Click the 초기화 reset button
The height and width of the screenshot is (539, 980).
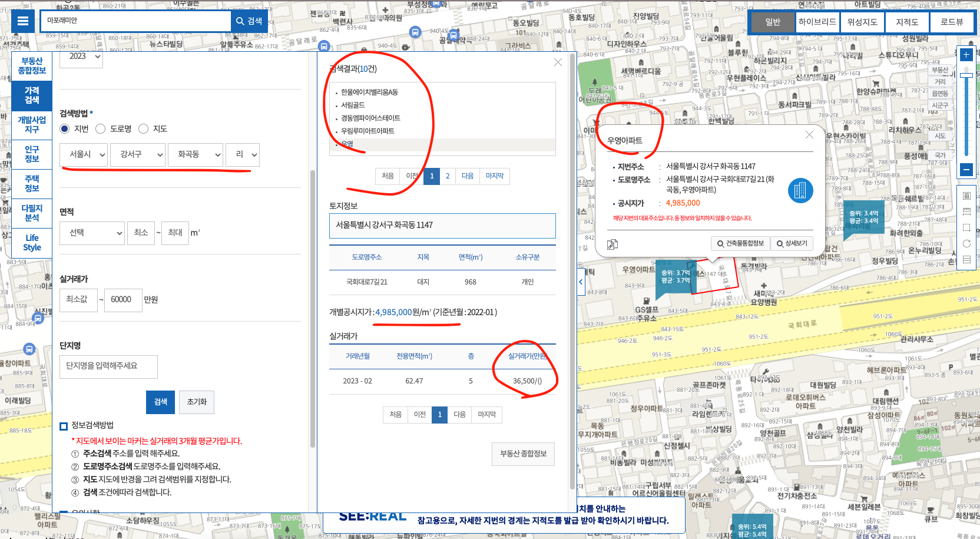[197, 402]
